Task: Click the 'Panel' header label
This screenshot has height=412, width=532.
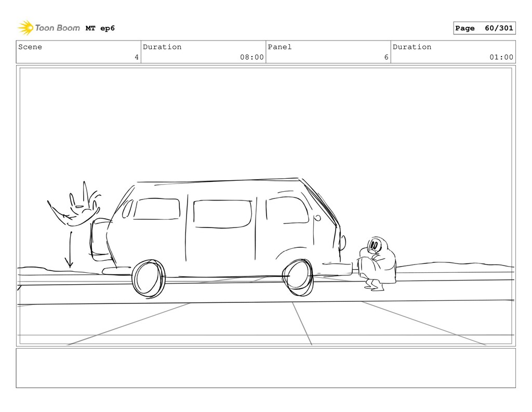Action: (280, 47)
